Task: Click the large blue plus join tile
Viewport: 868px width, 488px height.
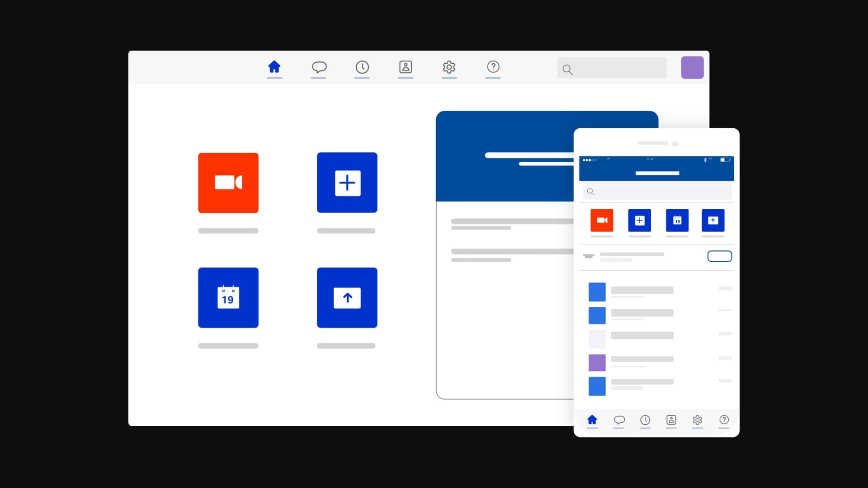Action: 347,183
